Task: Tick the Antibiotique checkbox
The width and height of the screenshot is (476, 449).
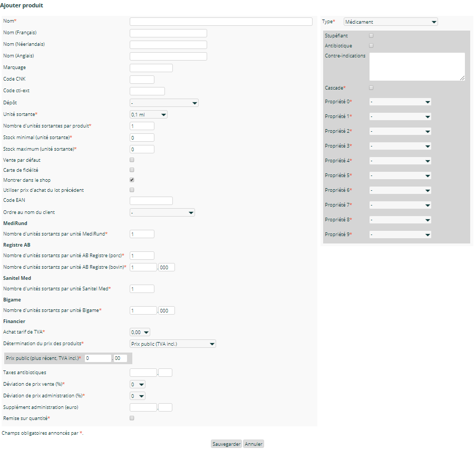Action: click(x=371, y=45)
